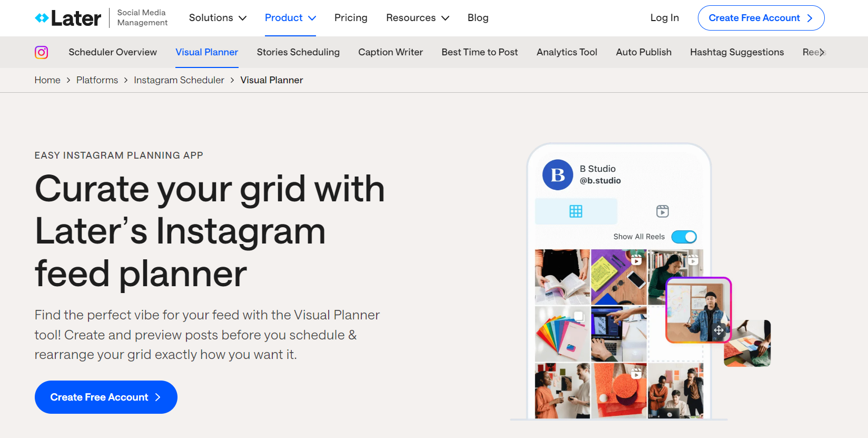Select the grid view icon in phone mockup
868x438 pixels.
coord(576,211)
